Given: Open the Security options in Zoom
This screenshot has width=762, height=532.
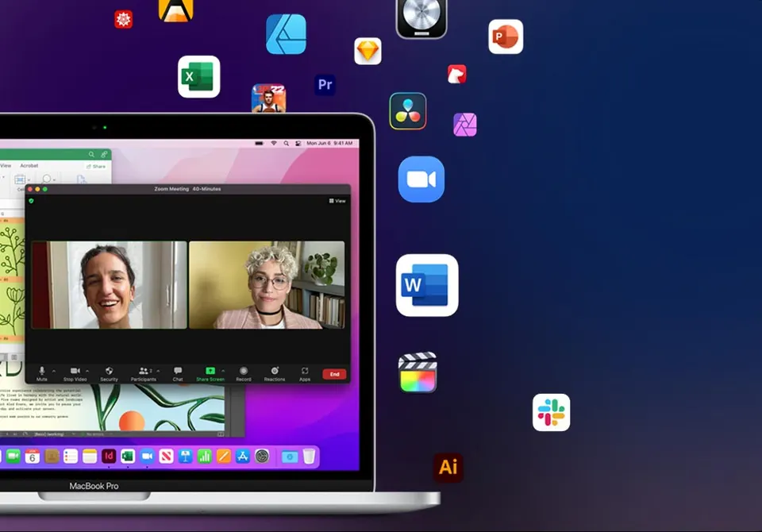Looking at the screenshot, I should pyautogui.click(x=109, y=373).
